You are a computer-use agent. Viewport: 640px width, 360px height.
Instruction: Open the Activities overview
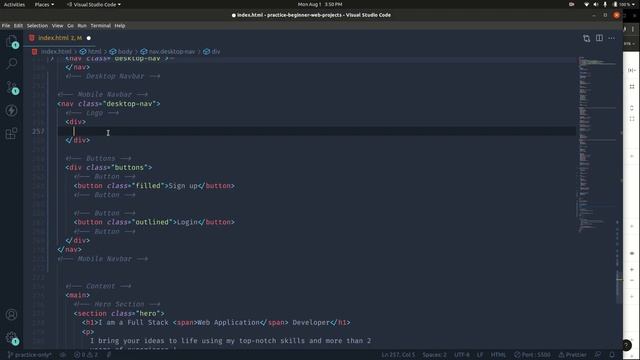(14, 4)
